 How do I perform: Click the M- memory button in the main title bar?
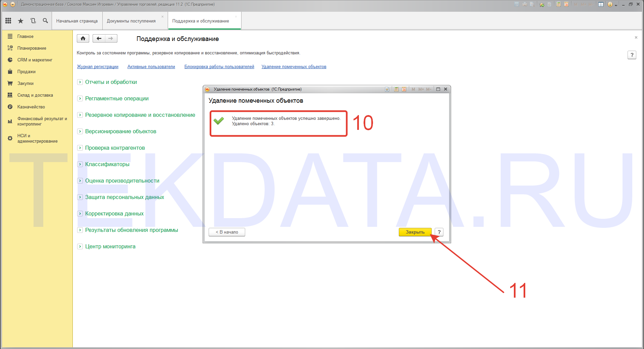591,4
